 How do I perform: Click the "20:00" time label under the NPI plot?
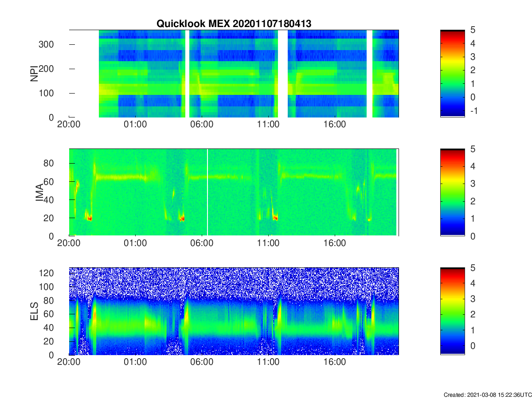[x=69, y=125]
